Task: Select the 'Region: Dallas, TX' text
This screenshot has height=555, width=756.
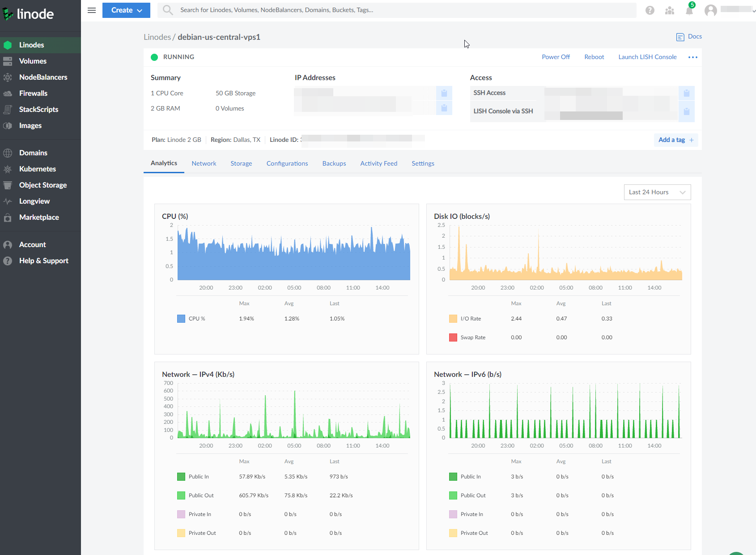Action: (x=235, y=140)
